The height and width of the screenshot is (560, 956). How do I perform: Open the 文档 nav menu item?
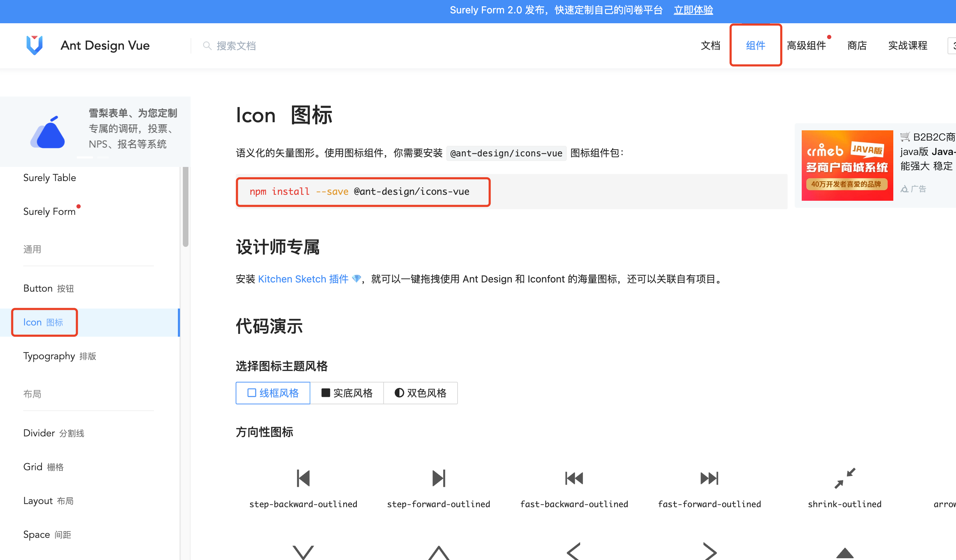(710, 45)
